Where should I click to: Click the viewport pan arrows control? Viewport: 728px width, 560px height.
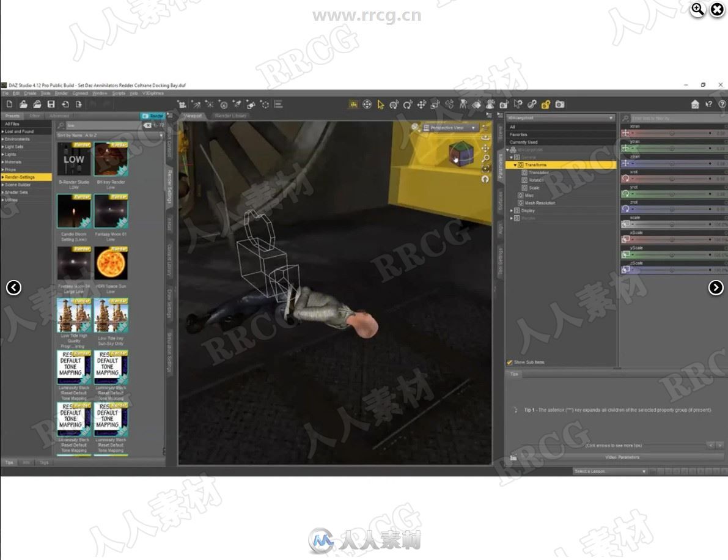(485, 148)
